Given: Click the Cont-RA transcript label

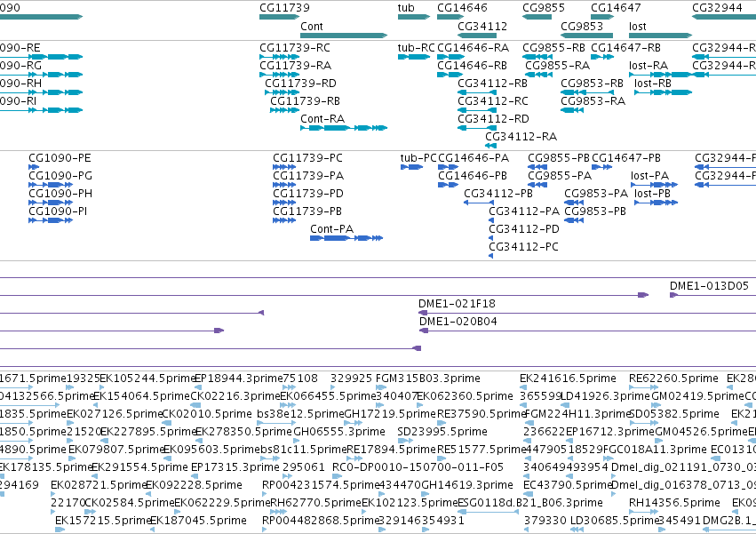Looking at the screenshot, I should click(x=322, y=119).
